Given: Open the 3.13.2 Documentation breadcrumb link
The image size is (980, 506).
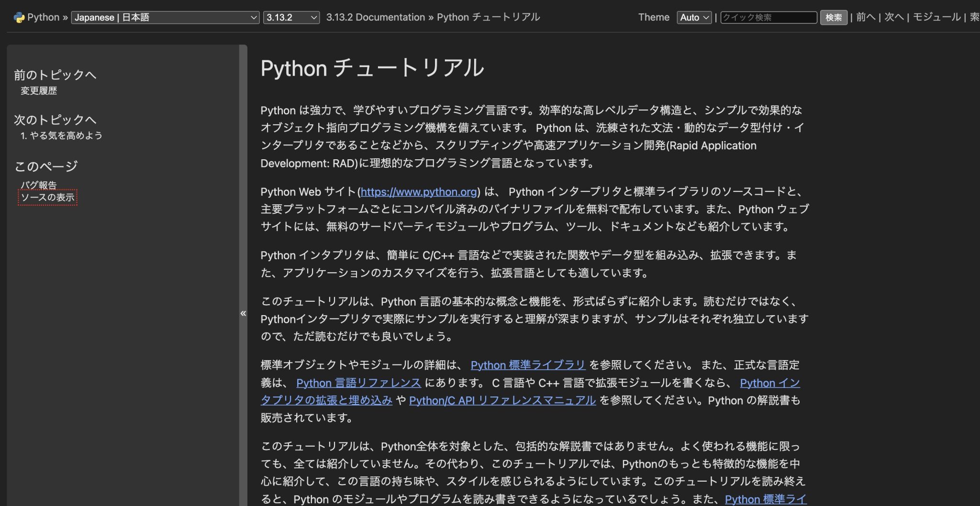Looking at the screenshot, I should pos(375,17).
